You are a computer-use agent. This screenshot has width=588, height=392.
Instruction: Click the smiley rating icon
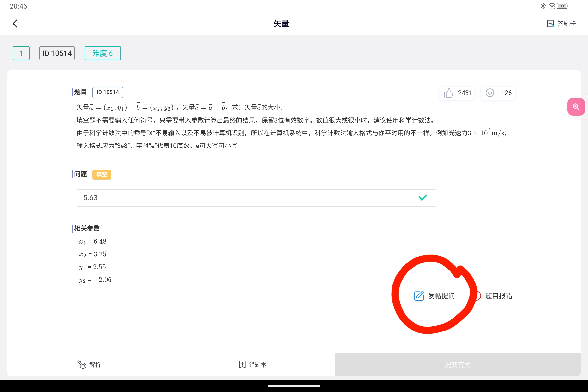[490, 93]
